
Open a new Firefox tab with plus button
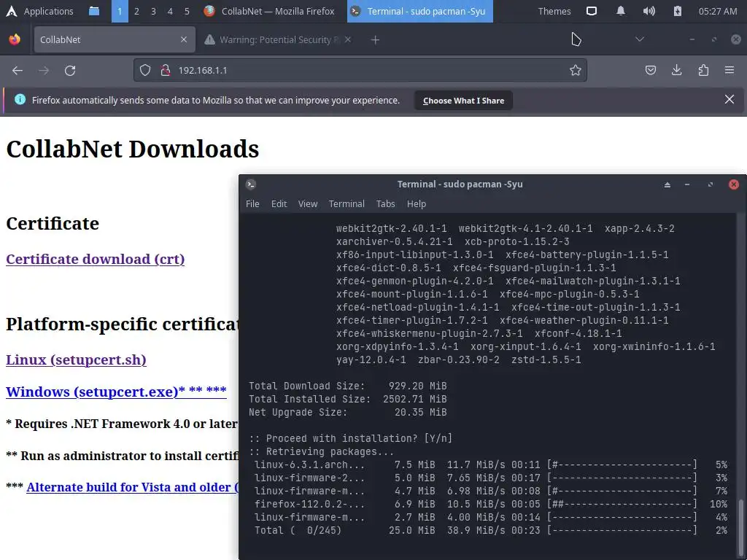(376, 40)
